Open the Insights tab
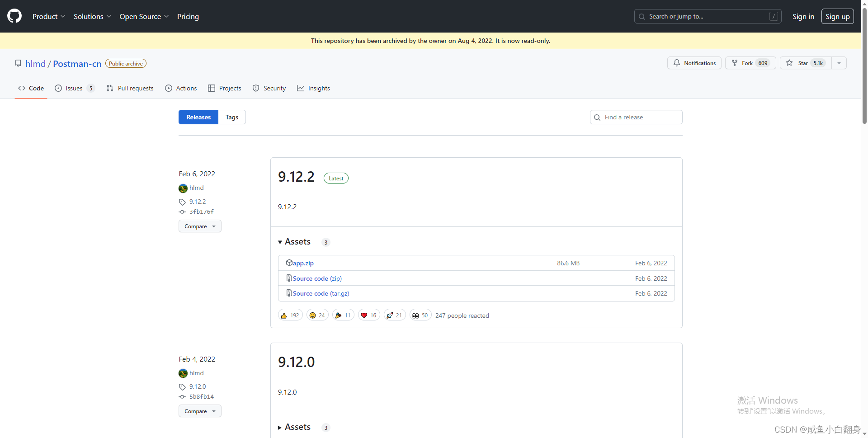 pos(313,88)
